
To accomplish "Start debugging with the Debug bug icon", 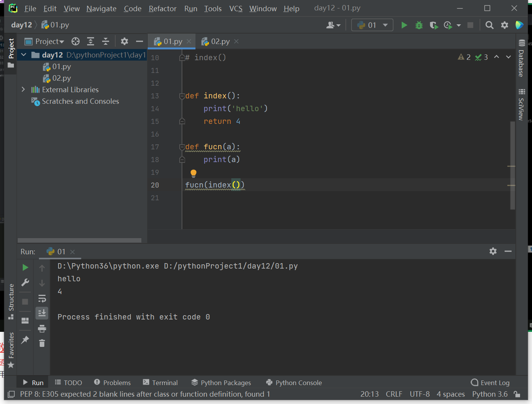I will pos(419,25).
